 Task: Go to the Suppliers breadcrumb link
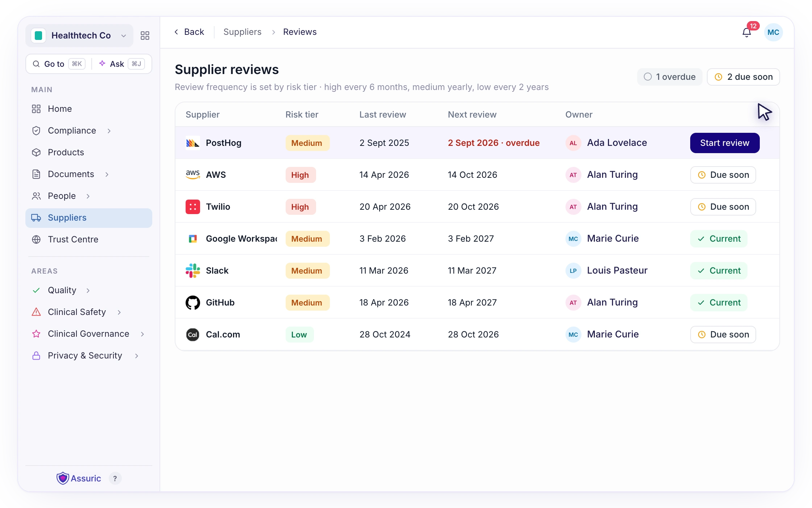[242, 32]
